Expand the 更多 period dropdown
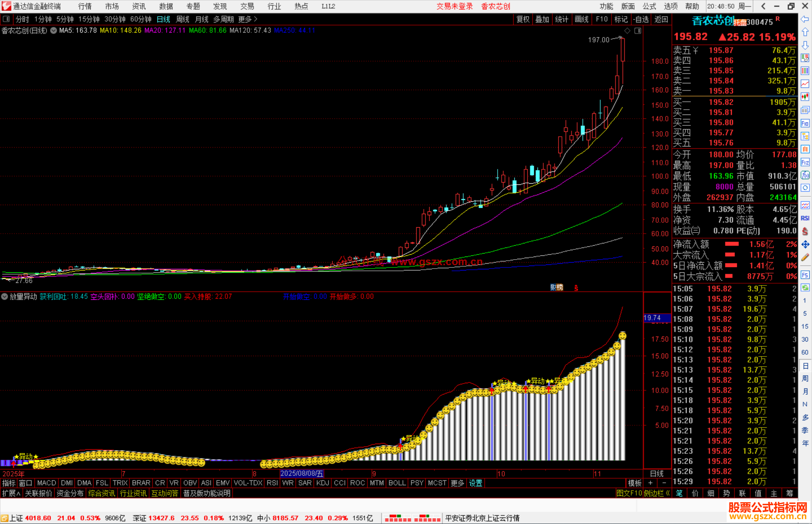Image resolution: width=812 pixels, height=524 pixels. [248, 19]
